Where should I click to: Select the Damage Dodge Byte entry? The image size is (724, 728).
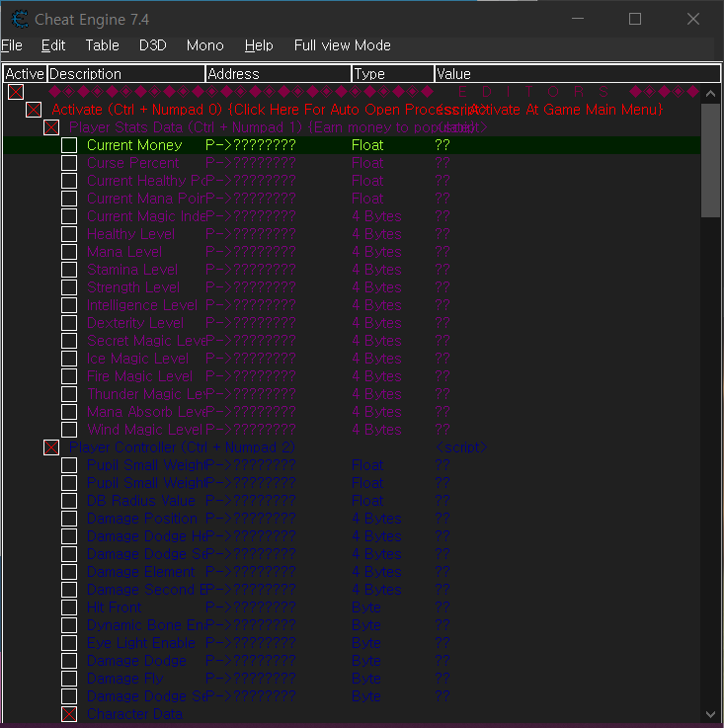(136, 661)
